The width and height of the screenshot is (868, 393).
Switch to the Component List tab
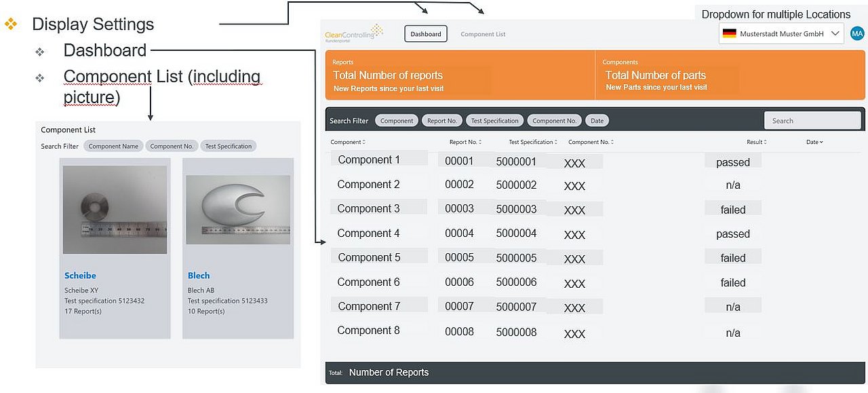click(483, 34)
